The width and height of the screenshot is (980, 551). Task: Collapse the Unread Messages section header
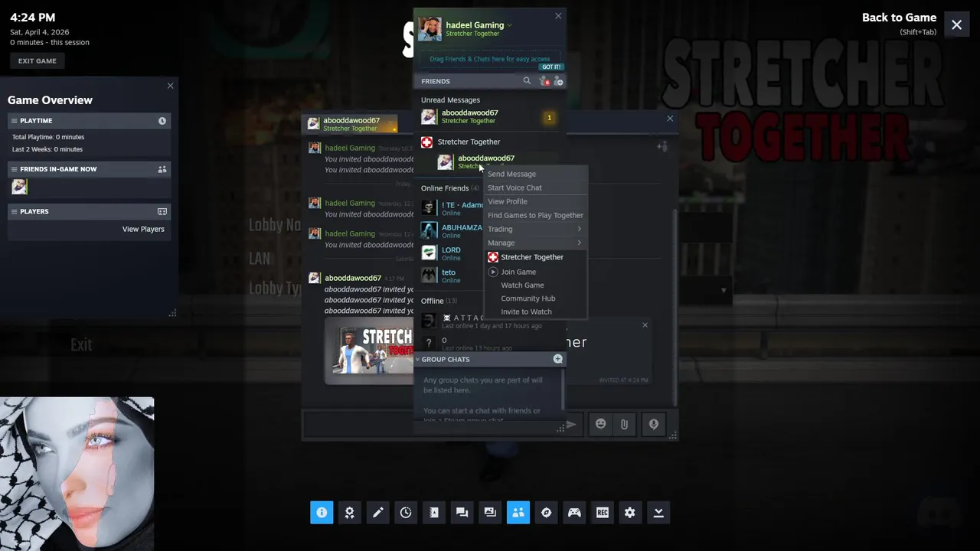[450, 100]
